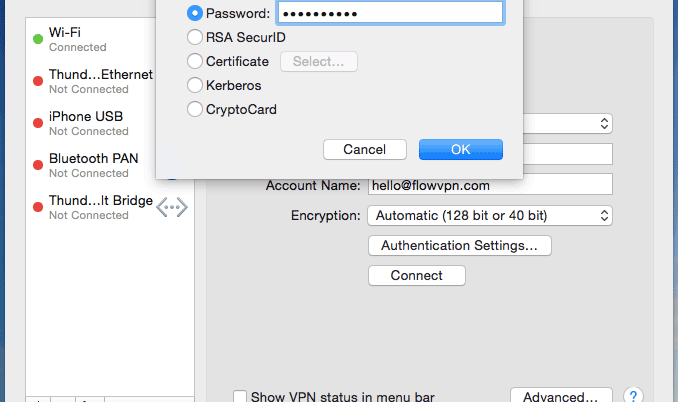Cancel the authentication dialog
Viewport: 678px width, 402px height.
point(364,150)
